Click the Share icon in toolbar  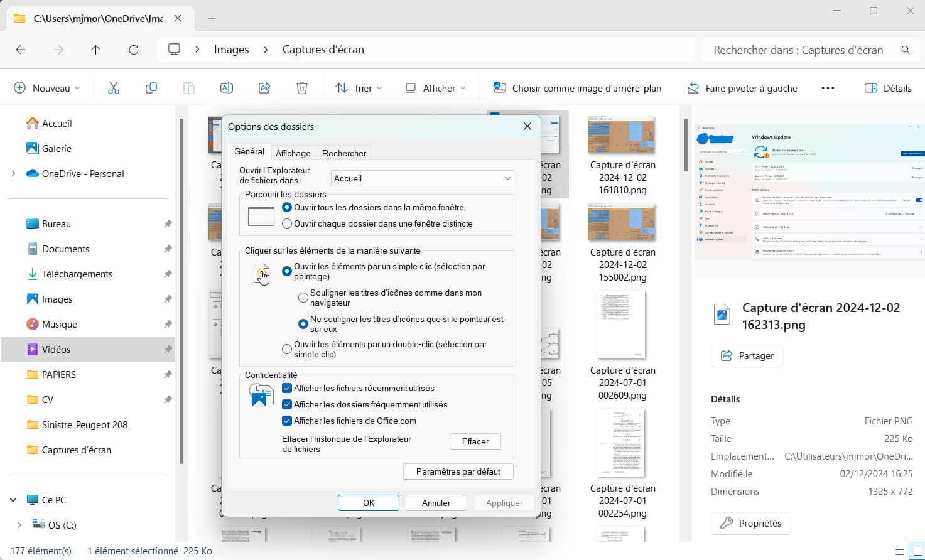click(264, 89)
